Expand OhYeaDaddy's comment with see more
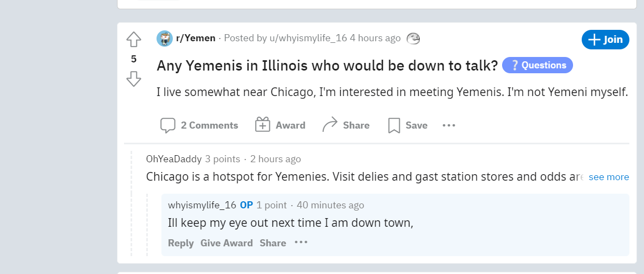 609,177
